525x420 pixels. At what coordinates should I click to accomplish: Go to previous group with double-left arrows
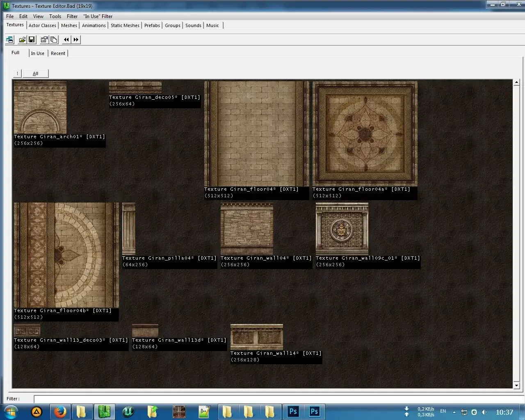pos(66,40)
